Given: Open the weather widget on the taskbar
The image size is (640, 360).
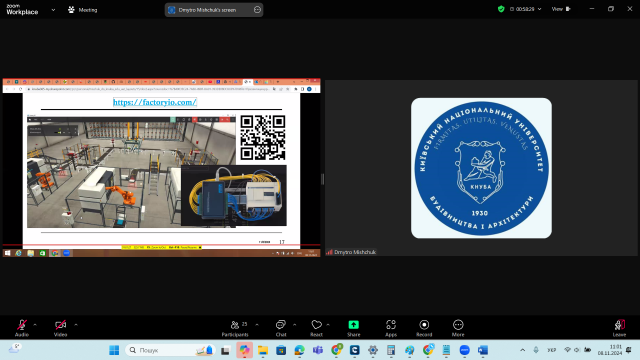Looking at the screenshot, I should click(x=15, y=349).
